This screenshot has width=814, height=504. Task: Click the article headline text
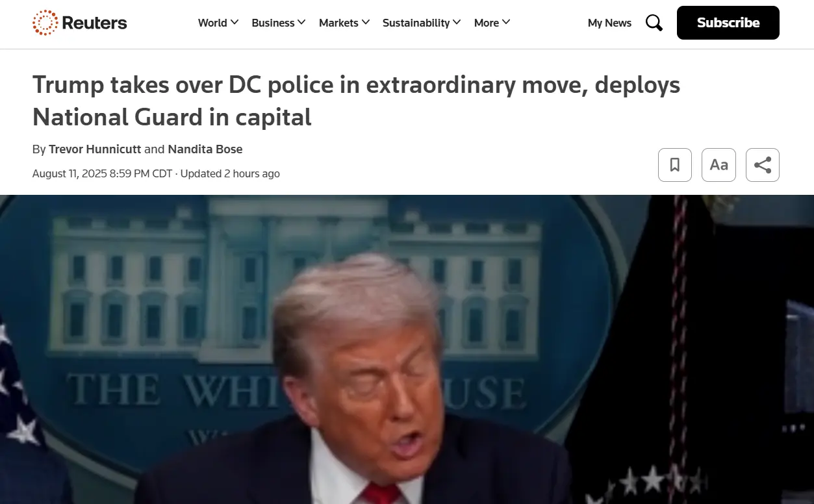tap(356, 101)
